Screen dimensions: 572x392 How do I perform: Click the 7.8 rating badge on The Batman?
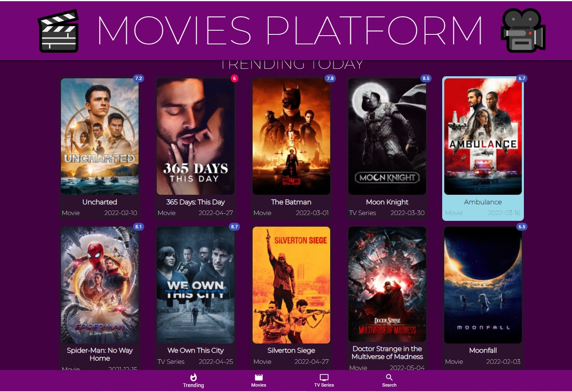(x=330, y=78)
